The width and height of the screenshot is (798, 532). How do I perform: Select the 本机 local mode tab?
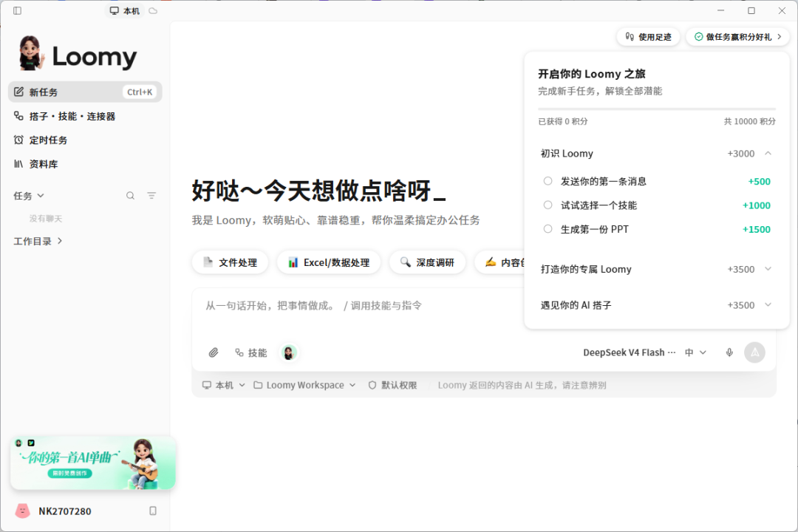click(x=125, y=10)
